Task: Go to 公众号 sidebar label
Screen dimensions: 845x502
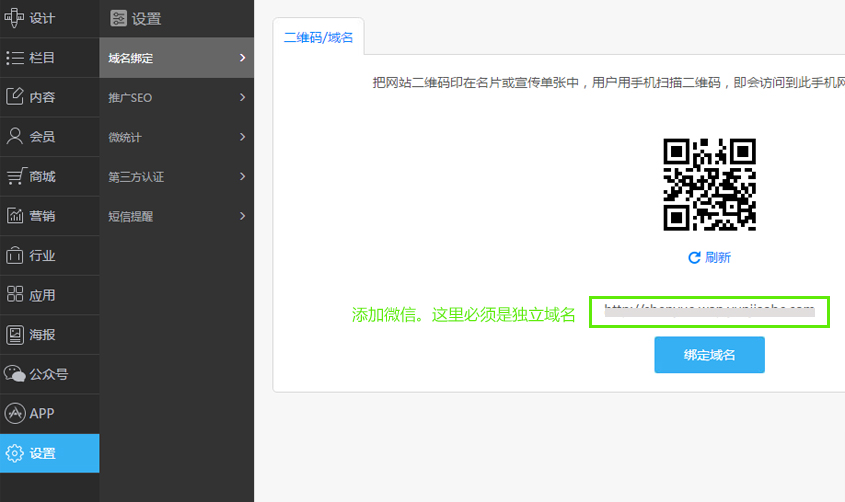Action: click(49, 374)
